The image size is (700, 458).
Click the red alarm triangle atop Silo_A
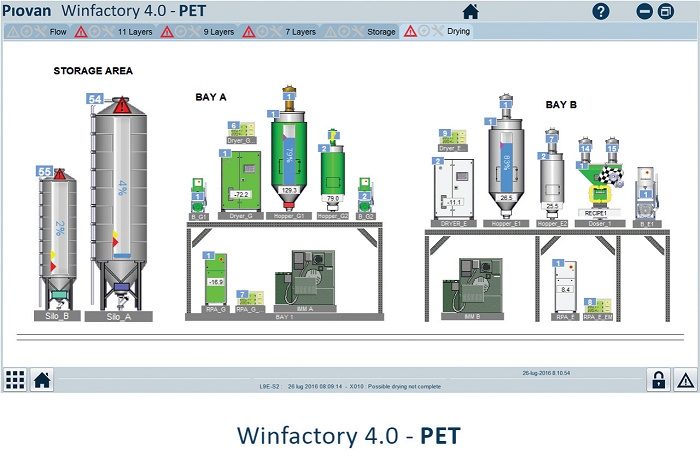(121, 106)
